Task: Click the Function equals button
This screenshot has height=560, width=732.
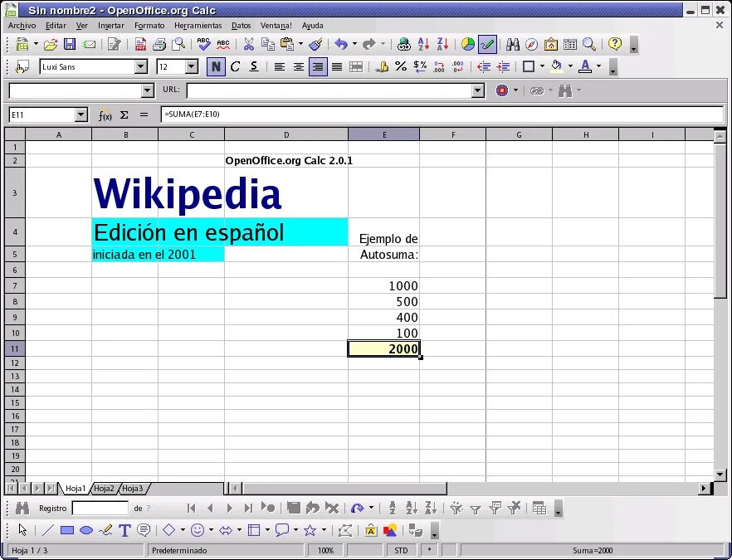Action: pos(144,114)
